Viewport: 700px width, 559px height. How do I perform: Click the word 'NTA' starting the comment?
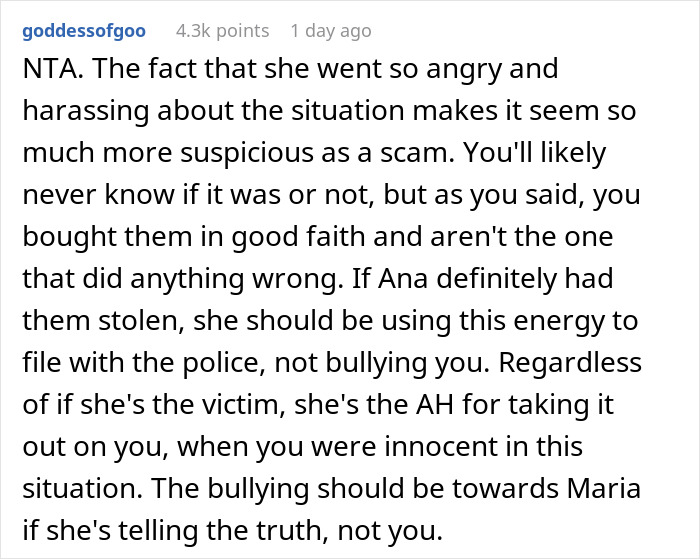tap(47, 71)
